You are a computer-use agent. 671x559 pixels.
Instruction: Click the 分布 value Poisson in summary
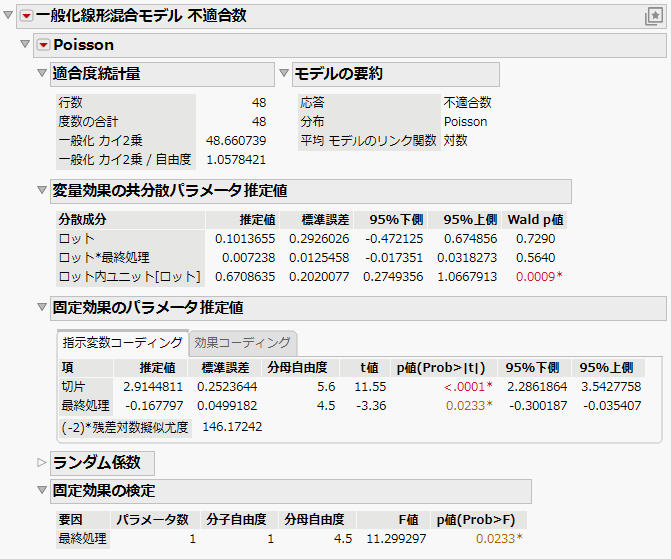[466, 122]
